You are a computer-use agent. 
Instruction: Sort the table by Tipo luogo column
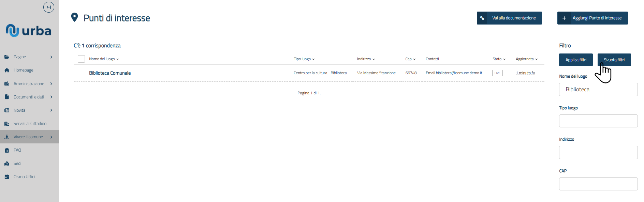pyautogui.click(x=304, y=59)
